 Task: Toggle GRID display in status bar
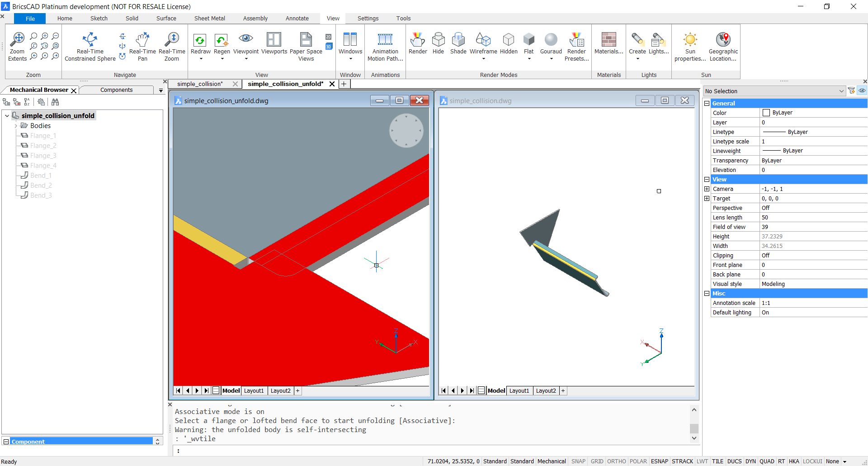pos(597,461)
